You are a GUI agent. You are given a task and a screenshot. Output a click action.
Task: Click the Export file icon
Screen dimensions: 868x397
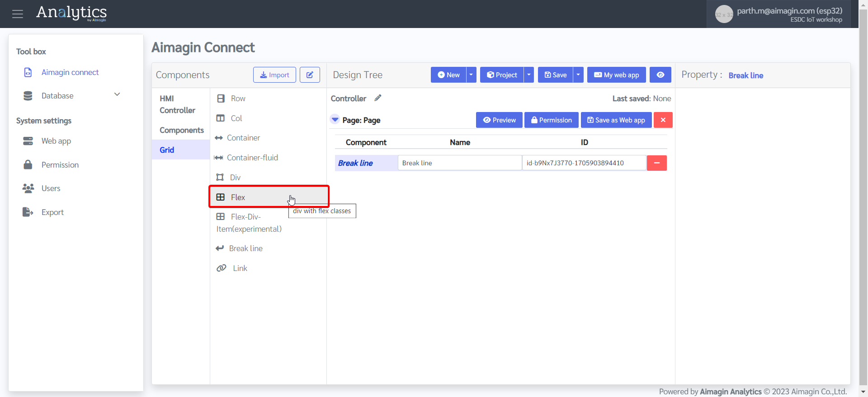pyautogui.click(x=28, y=212)
